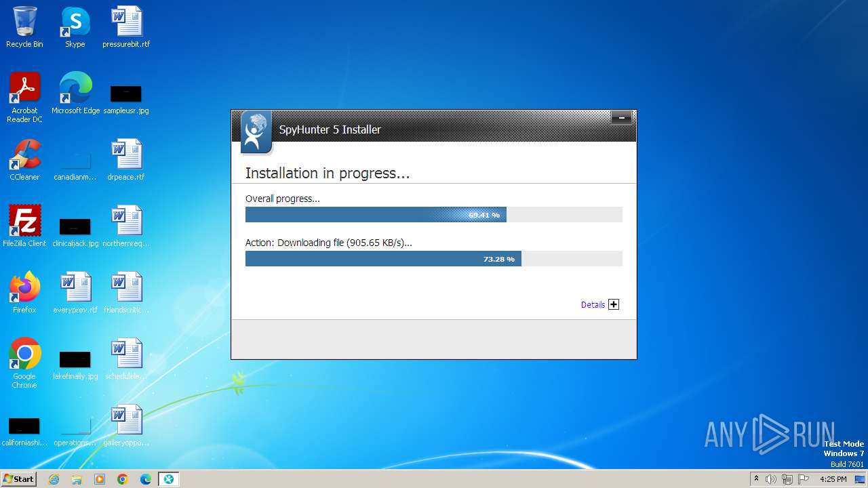Select the drpeace.rtf document
Image resolution: width=868 pixels, height=488 pixels.
coord(126,160)
